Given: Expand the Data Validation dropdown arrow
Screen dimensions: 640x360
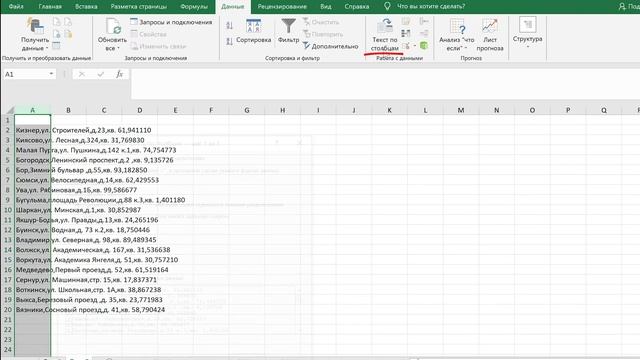Looking at the screenshot, I should point(415,46).
